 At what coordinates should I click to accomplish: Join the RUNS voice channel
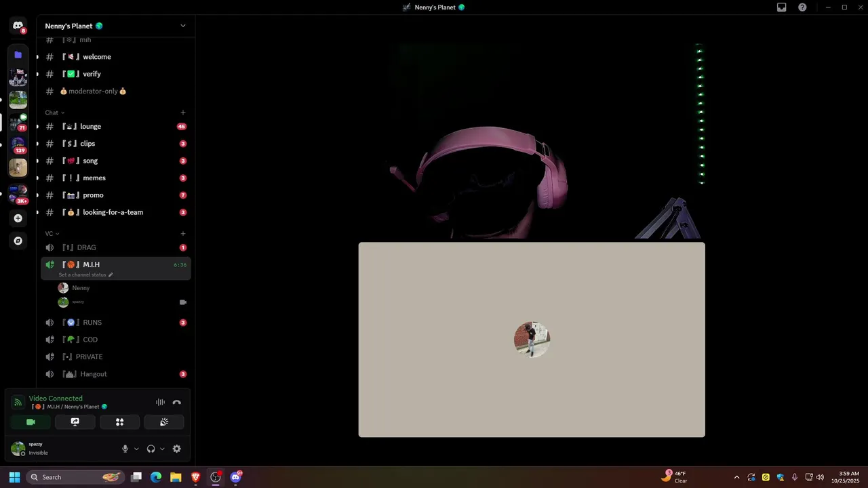click(116, 323)
